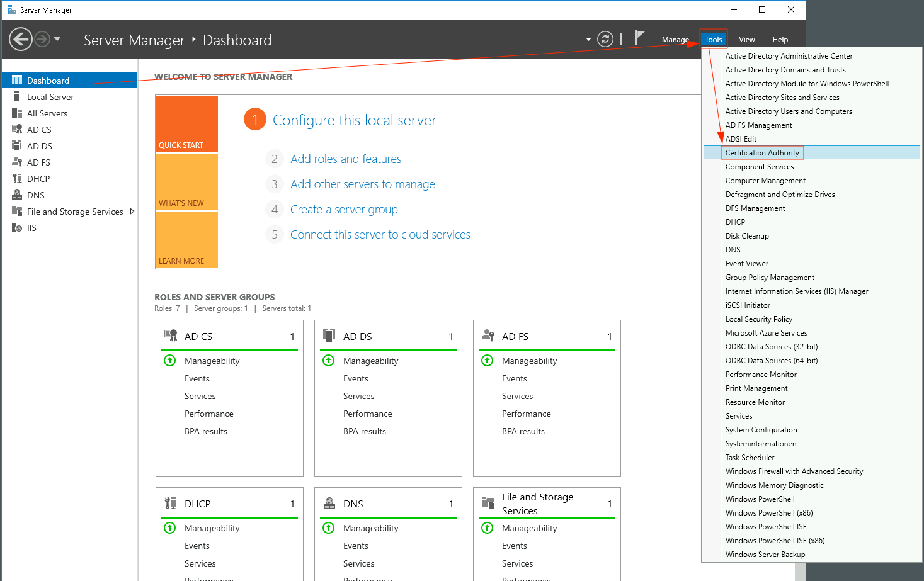Click Create a server group link

(x=344, y=210)
